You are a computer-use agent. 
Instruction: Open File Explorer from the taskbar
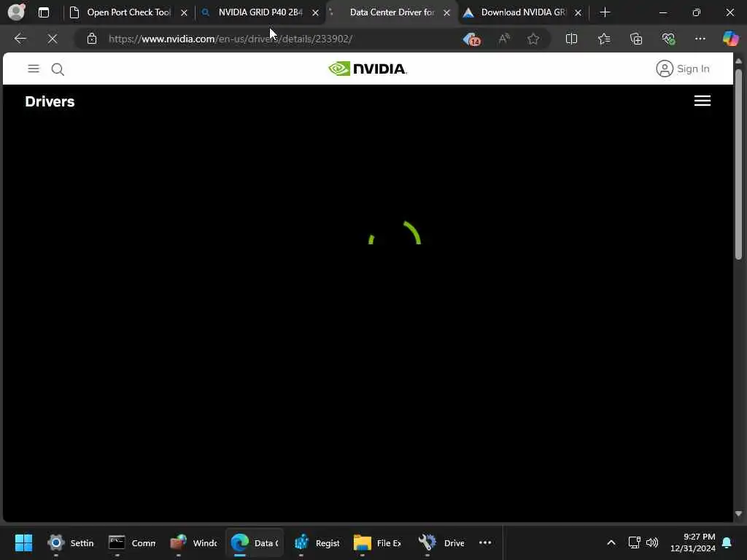point(377,542)
